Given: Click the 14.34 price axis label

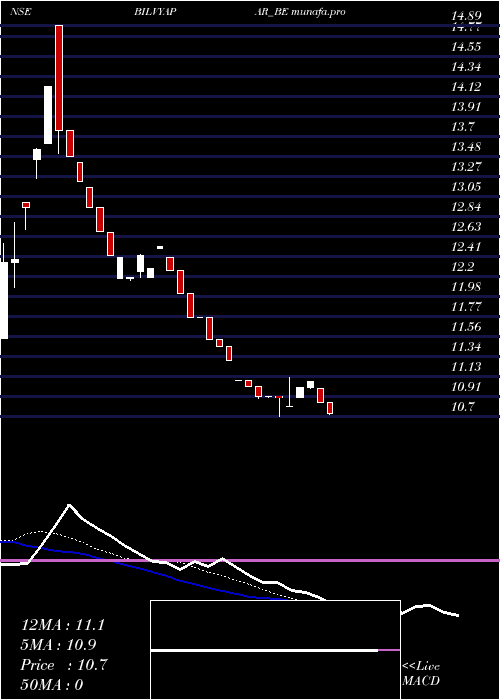Looking at the screenshot, I should (x=466, y=67).
